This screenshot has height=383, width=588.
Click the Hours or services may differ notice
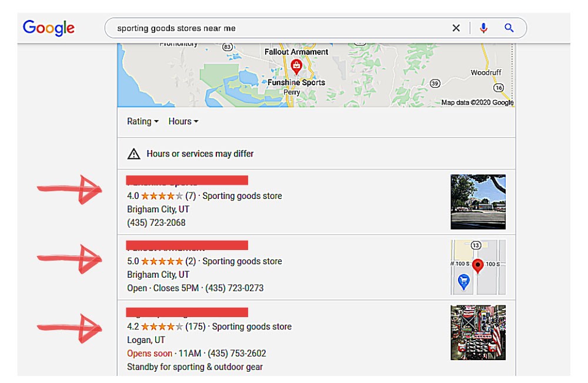click(x=200, y=154)
